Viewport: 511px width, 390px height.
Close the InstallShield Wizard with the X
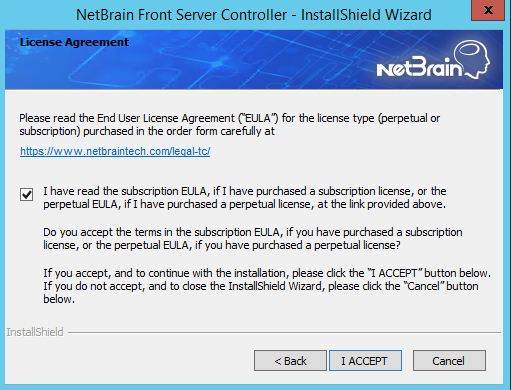[488, 10]
